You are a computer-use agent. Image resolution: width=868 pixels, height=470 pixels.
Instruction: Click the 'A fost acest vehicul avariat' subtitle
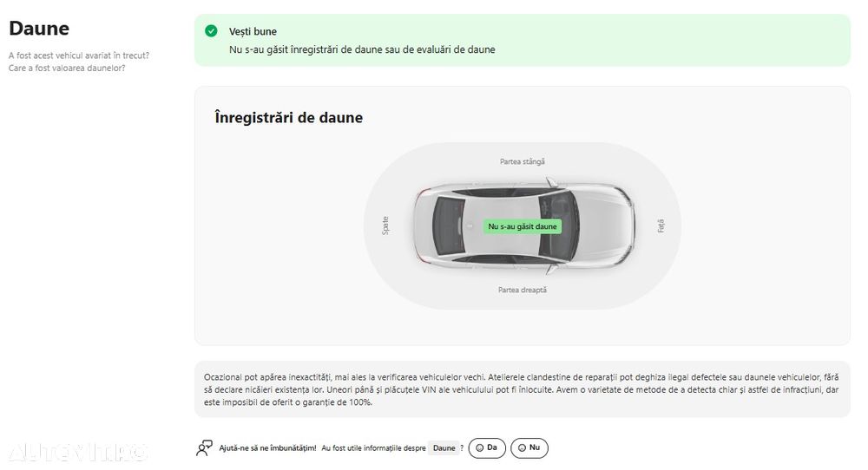click(x=79, y=55)
